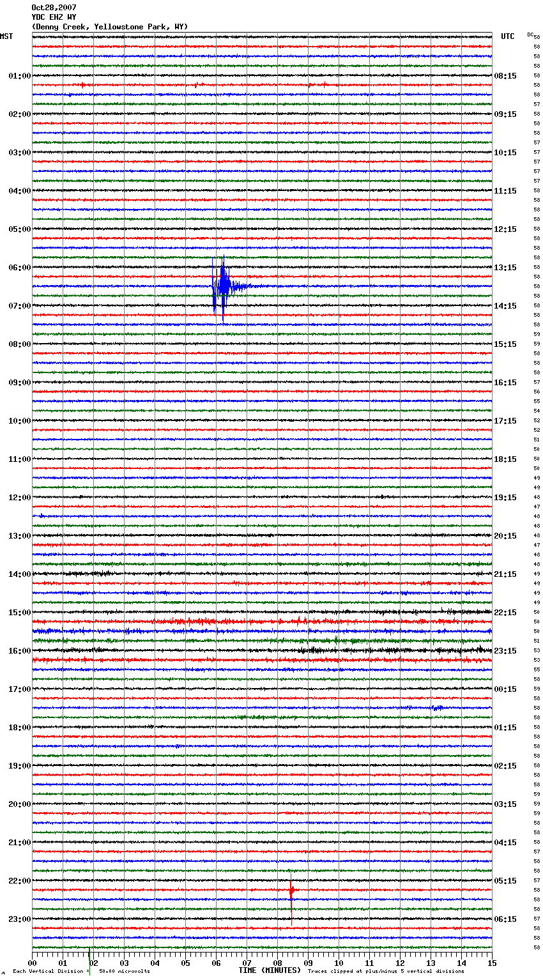
Task: Click the MST column header
Action: click(x=6, y=36)
